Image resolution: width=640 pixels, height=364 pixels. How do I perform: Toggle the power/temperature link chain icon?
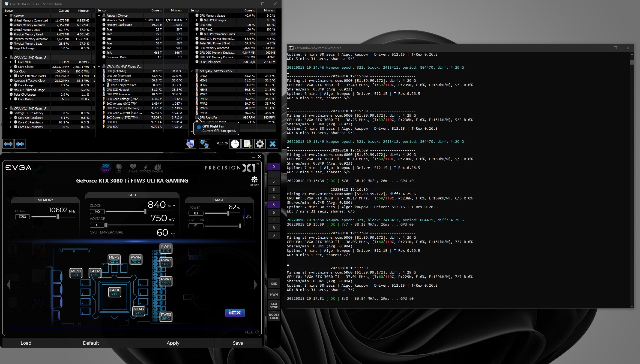tap(249, 216)
